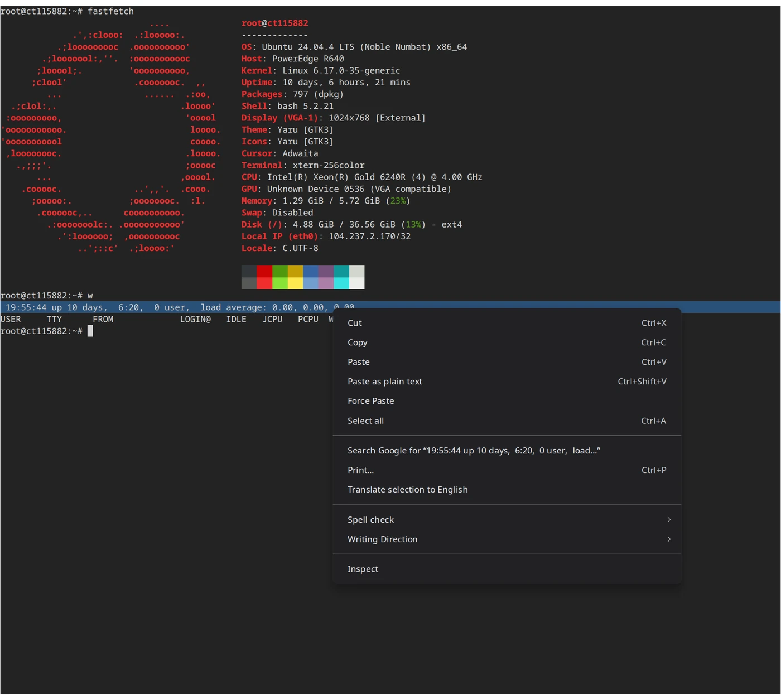Click the highlighted uptime output line
The width and height of the screenshot is (781, 700).
point(390,307)
